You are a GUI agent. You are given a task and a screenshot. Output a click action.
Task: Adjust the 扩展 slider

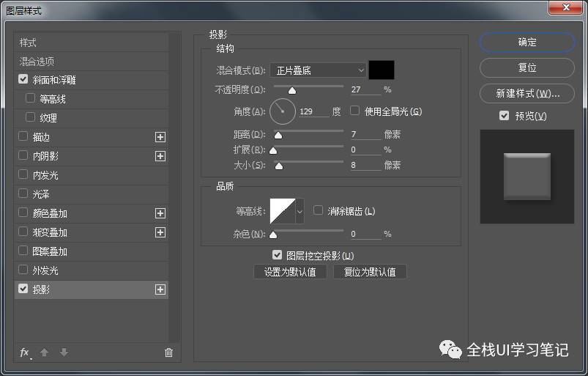pyautogui.click(x=273, y=150)
